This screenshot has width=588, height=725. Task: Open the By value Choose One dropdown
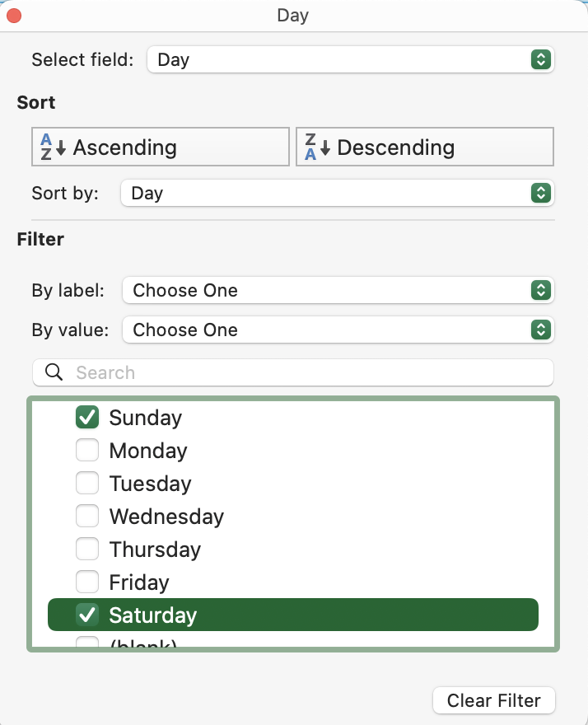(338, 330)
